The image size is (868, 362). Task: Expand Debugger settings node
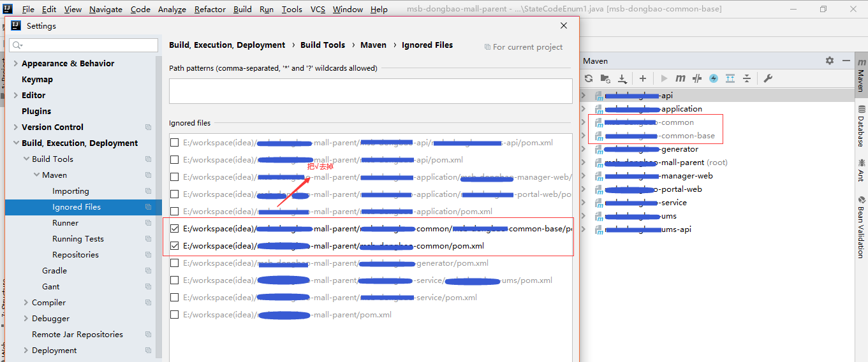tap(26, 319)
